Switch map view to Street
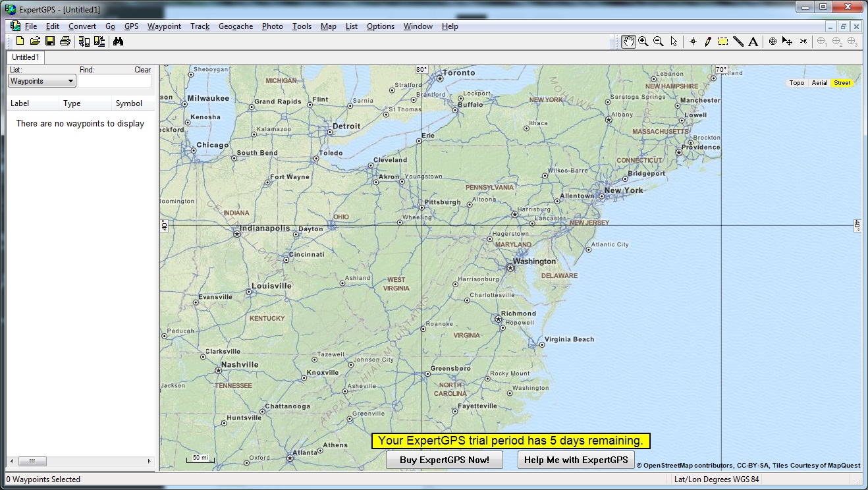Viewport: 868px width, 490px height. [842, 83]
